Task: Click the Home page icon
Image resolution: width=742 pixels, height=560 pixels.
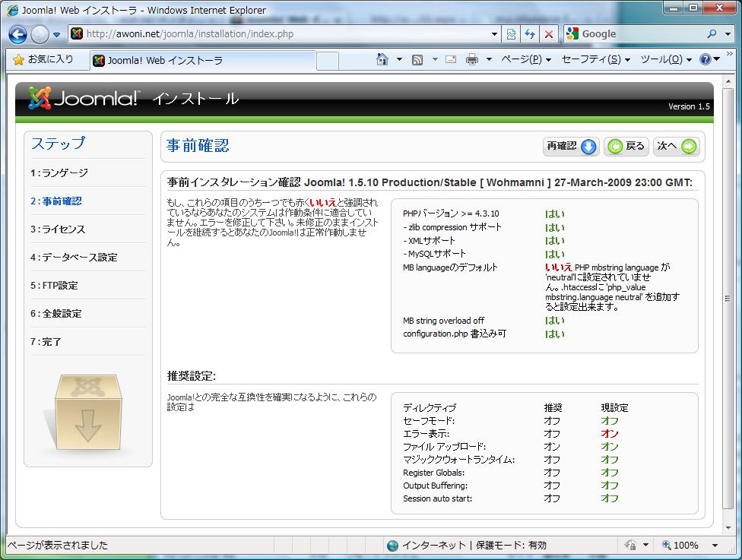Action: (x=382, y=59)
